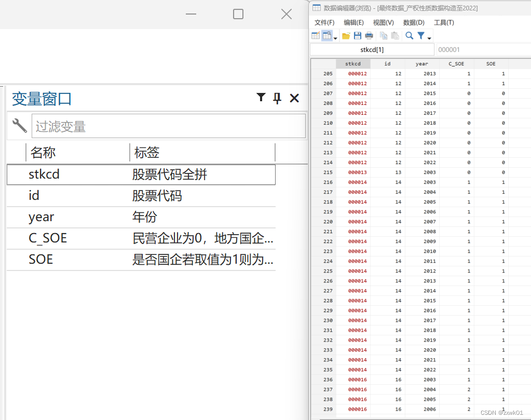531x420 pixels.
Task: Close the variables window with X icon
Action: point(294,98)
